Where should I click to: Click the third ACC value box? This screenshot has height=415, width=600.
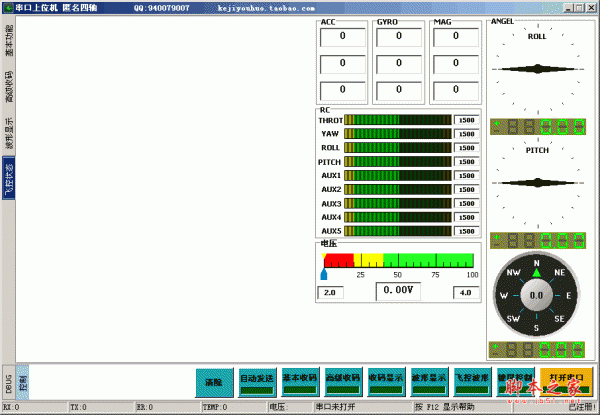click(x=342, y=90)
